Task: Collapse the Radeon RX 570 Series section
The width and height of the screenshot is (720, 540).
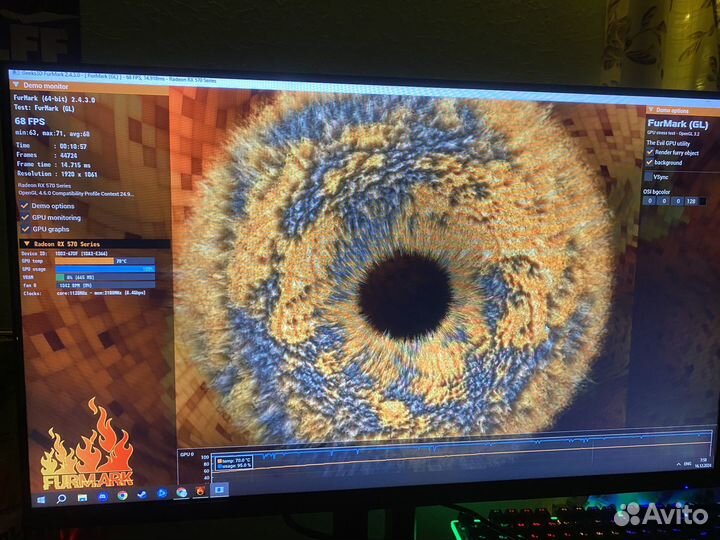Action: [26, 244]
